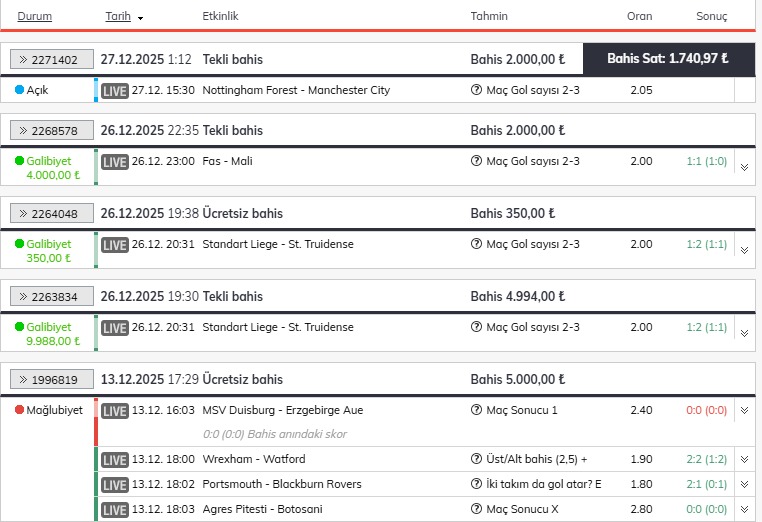The width and height of the screenshot is (762, 522).
Task: Expand Agres Pitesti - Botosani result chevron
Action: click(x=745, y=509)
